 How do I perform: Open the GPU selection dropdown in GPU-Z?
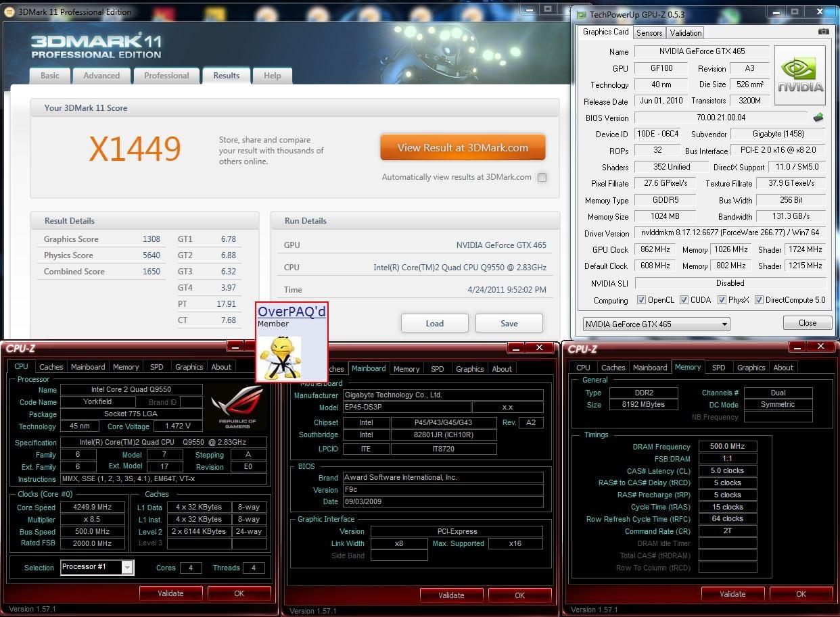pos(656,324)
